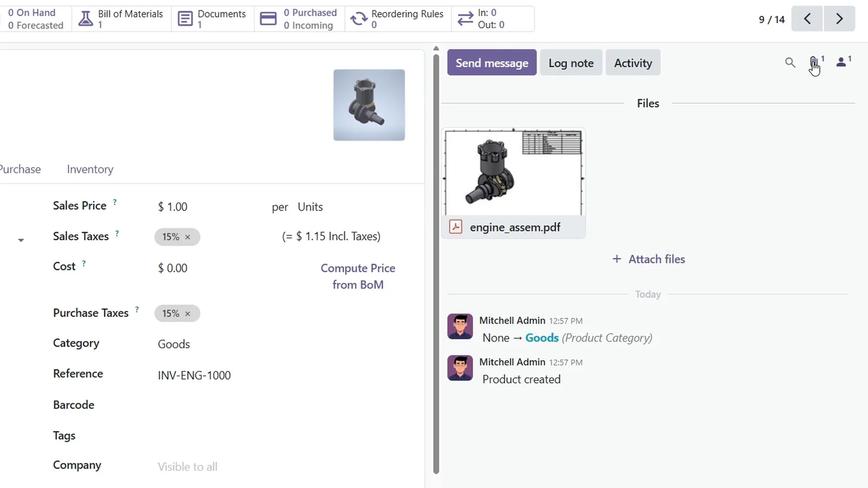868x488 pixels.
Task: Click the Documents stat icon
Action: [x=185, y=19]
